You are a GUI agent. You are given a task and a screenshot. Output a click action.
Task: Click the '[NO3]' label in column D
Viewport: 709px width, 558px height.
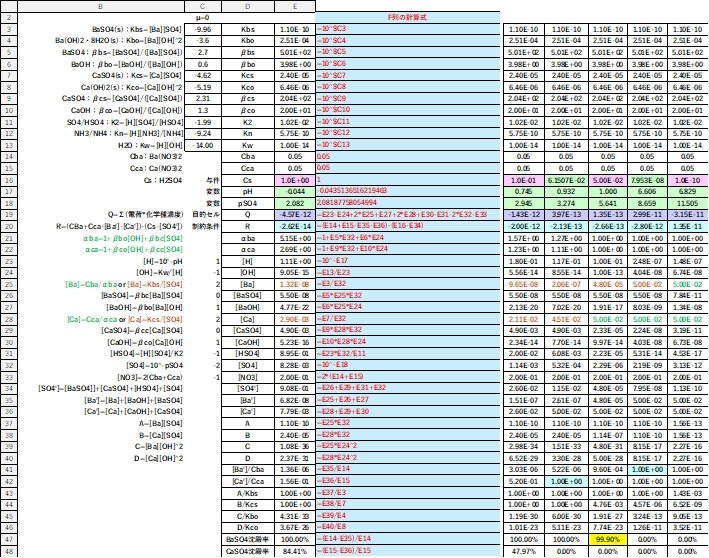248,377
